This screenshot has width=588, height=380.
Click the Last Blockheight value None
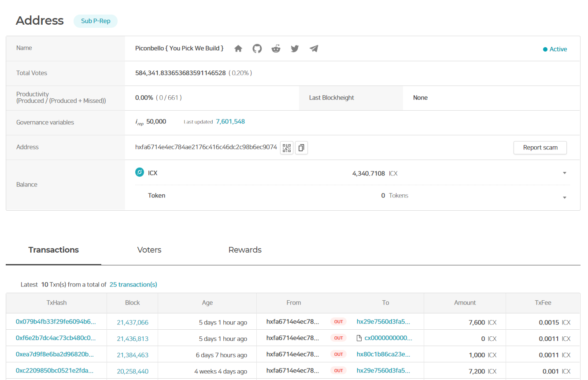click(420, 97)
